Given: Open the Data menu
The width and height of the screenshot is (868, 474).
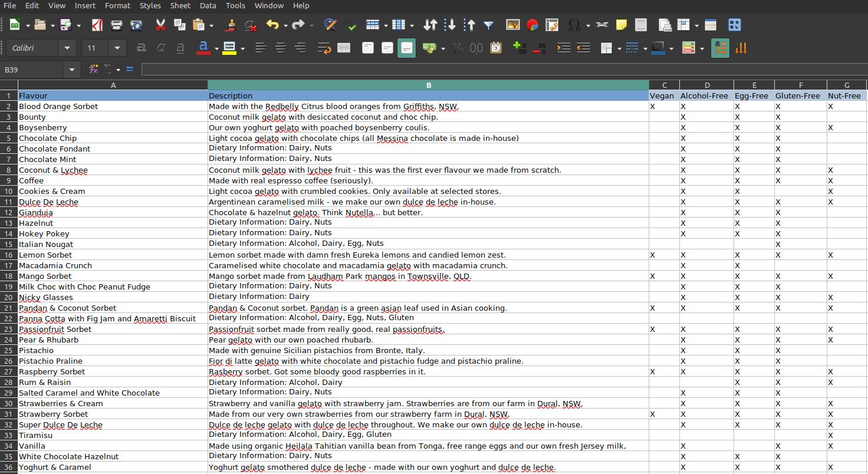Looking at the screenshot, I should pos(208,5).
